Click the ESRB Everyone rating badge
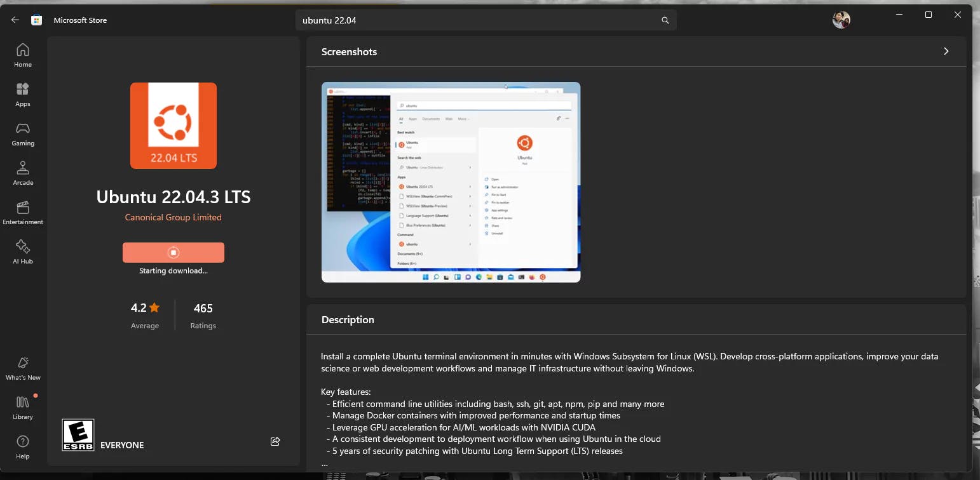The width and height of the screenshot is (980, 480). (x=78, y=435)
